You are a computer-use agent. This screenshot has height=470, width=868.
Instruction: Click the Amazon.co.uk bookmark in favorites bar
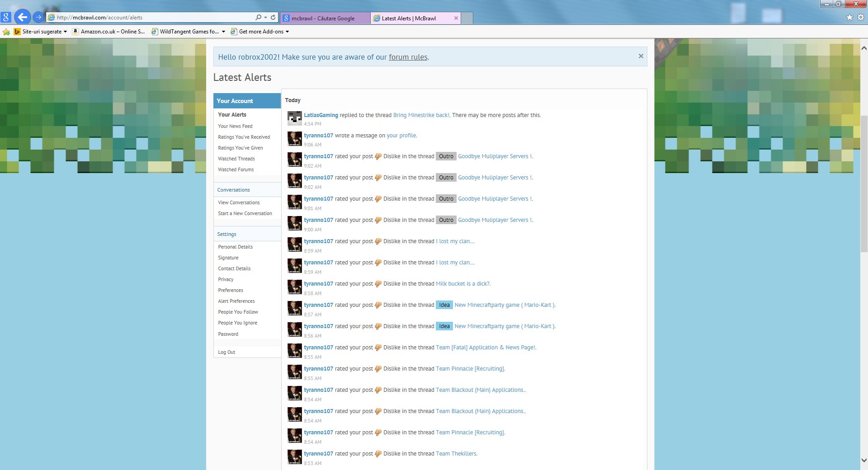pos(108,32)
